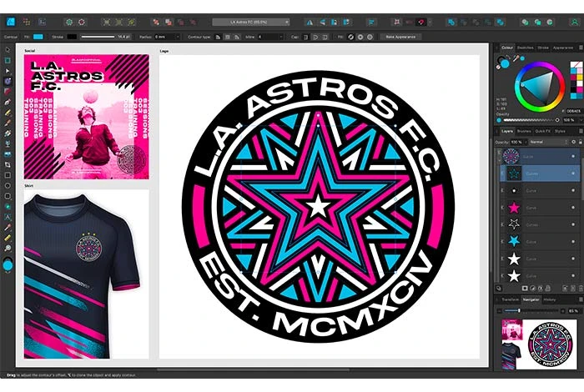Image resolution: width=584 pixels, height=392 pixels.
Task: Toggle the layer lock icon in Layers panel
Action: pyautogui.click(x=581, y=143)
